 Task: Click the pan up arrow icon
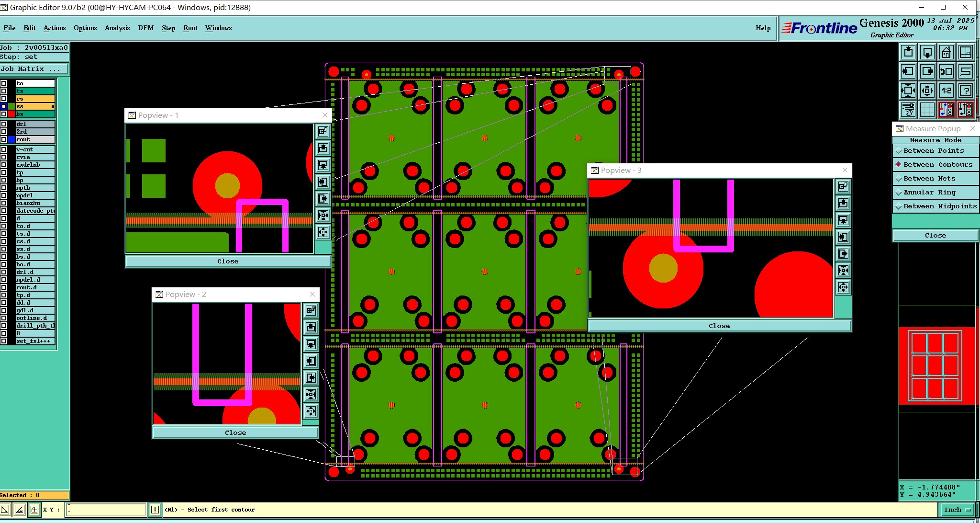[908, 52]
